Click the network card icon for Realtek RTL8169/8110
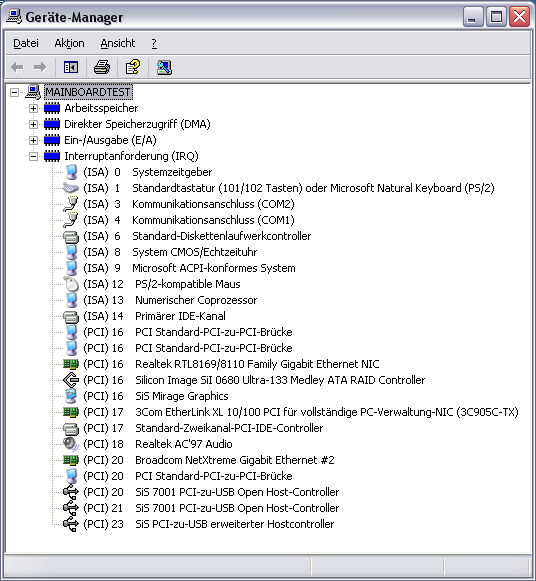 tap(71, 364)
